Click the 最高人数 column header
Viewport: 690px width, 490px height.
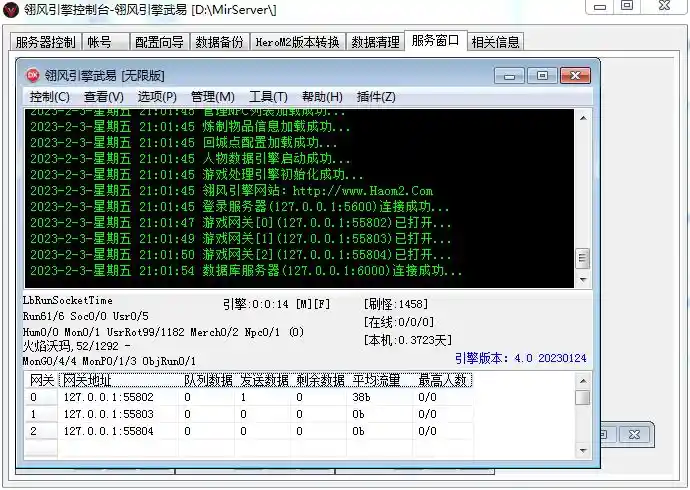coord(443,380)
